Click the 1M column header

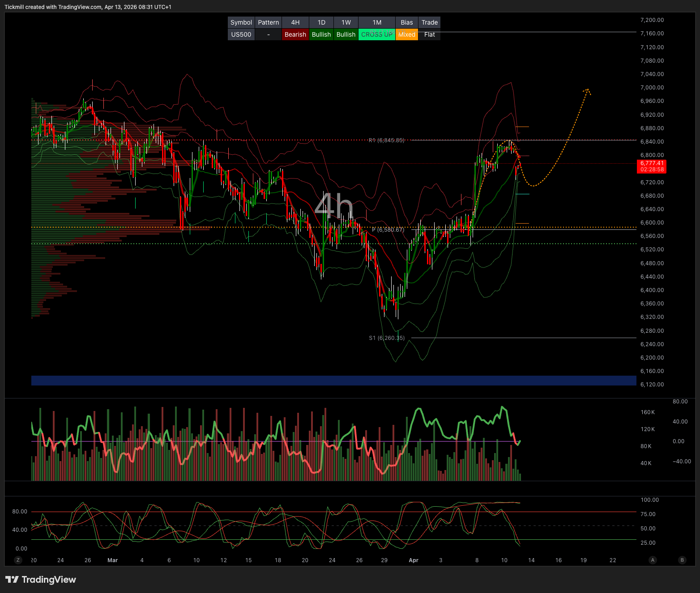(377, 22)
